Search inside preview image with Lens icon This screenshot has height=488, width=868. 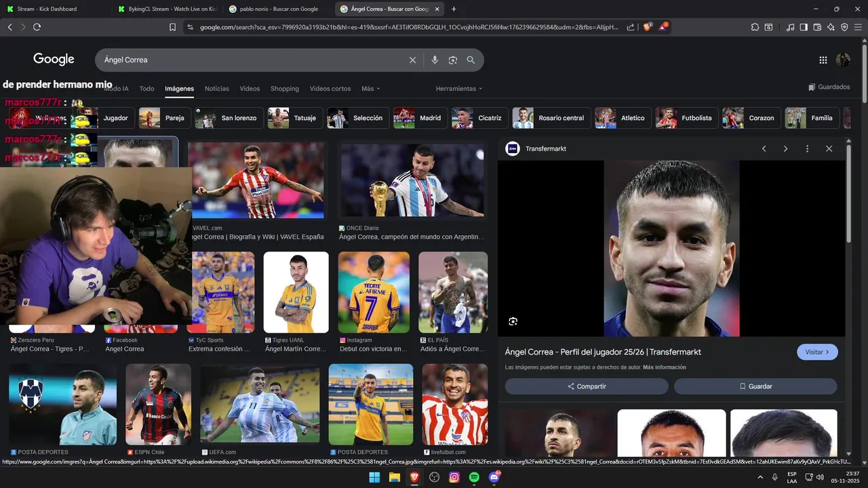pyautogui.click(x=513, y=321)
